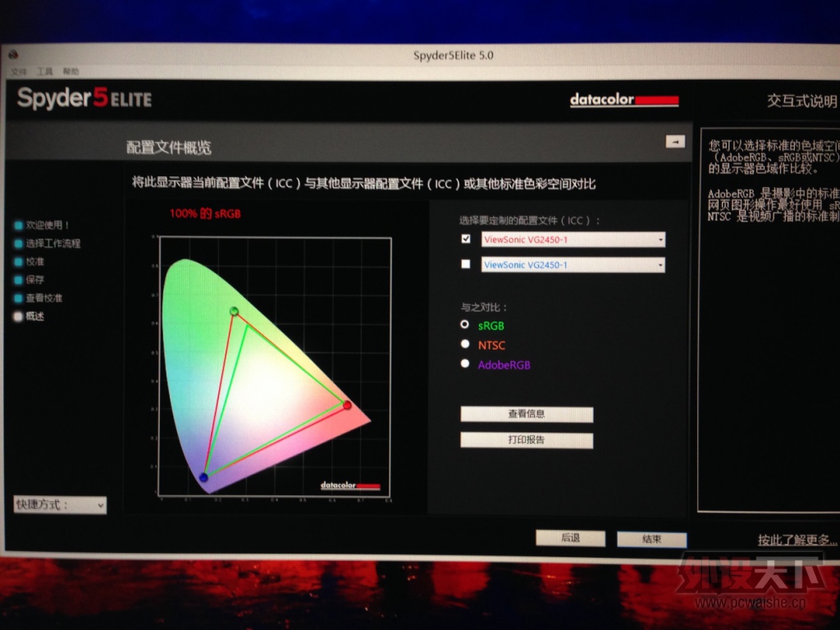Select the sRGB comparison radio button

(464, 325)
